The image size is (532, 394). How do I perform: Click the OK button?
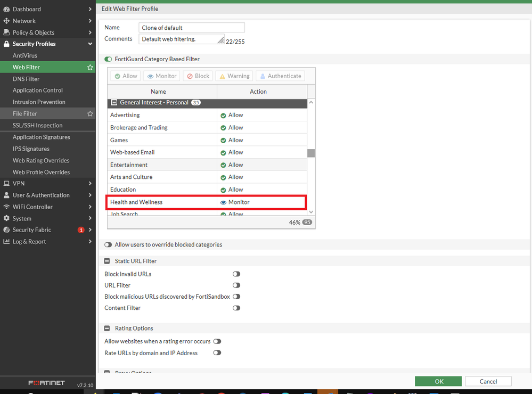pos(438,381)
